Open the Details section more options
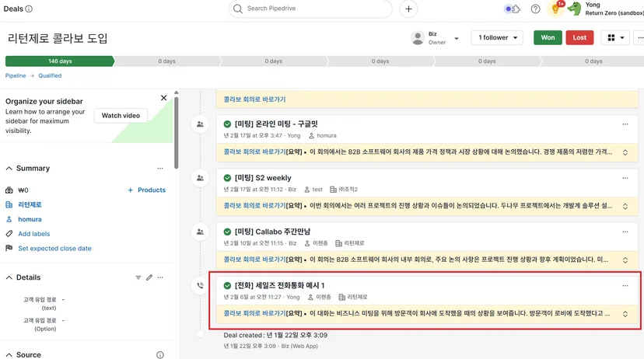Viewport: 644px width, 359px height. 160,277
